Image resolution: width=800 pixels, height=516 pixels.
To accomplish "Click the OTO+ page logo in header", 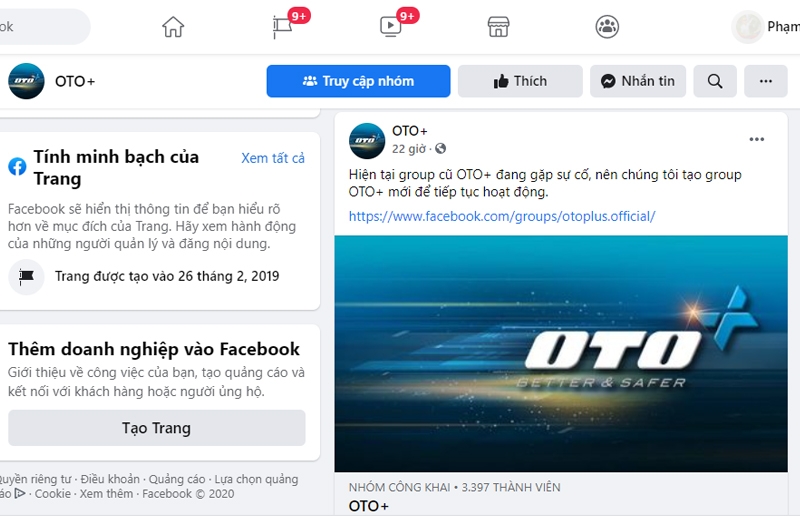I will click(x=27, y=81).
